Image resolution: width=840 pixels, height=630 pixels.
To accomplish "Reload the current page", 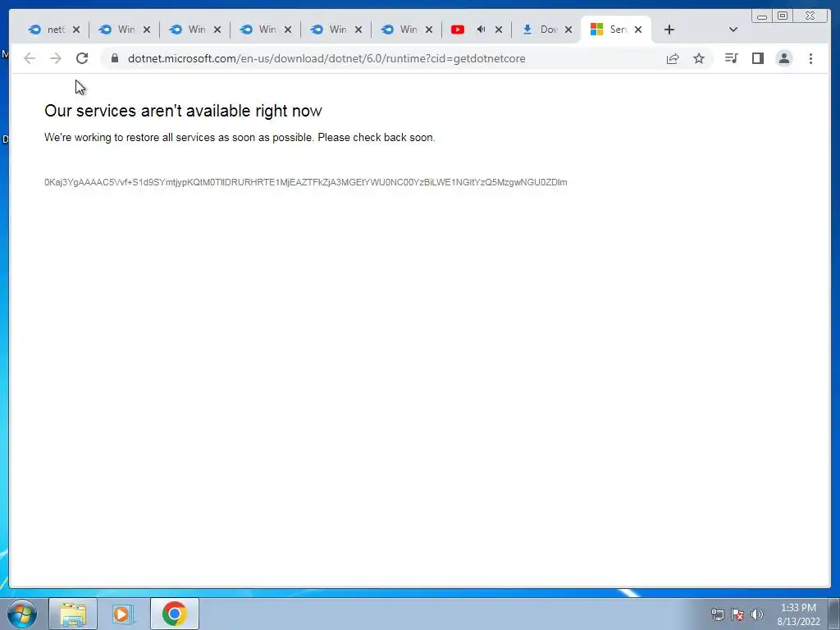I will [82, 58].
